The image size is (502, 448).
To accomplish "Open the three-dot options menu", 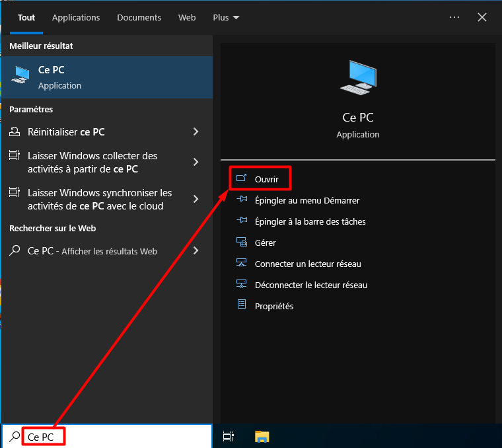I will pos(454,17).
